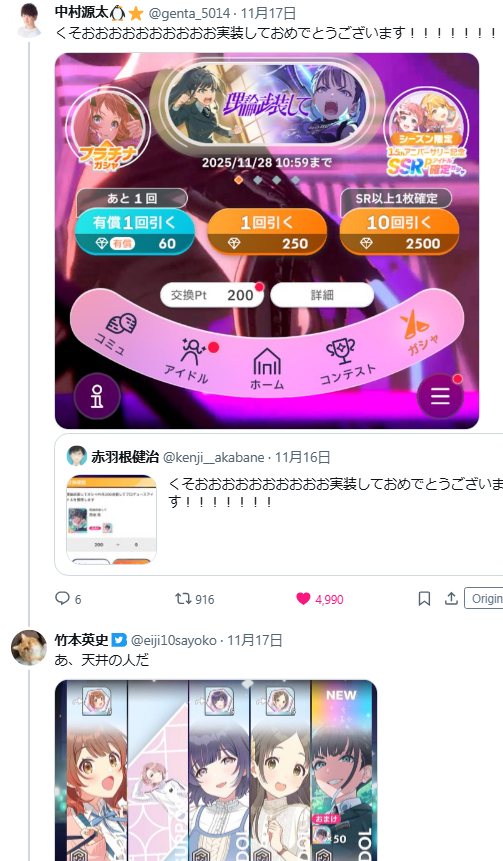Click 竹本英史's cat profile avatar

coord(29,647)
